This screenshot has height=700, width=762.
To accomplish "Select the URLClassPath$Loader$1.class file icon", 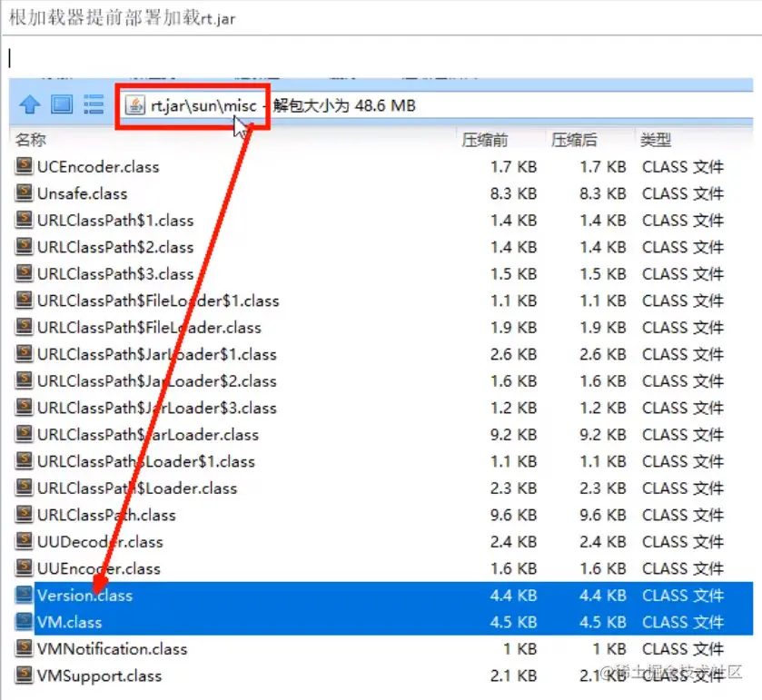I will pos(24,460).
